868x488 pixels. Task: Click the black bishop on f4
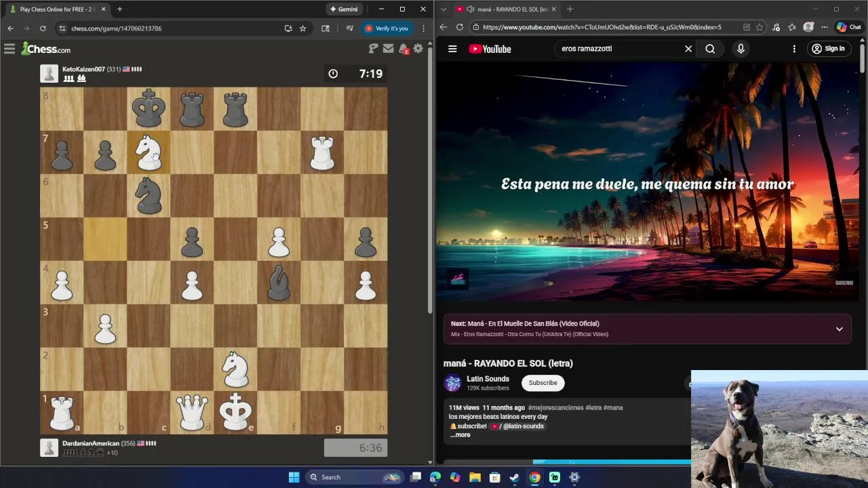[x=279, y=283]
